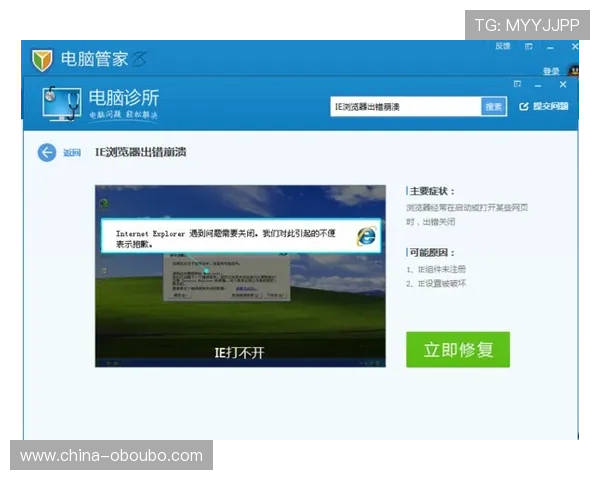600x480 pixels.
Task: Click the 电脑诊所 stethoscope monitor logo
Action: click(x=62, y=103)
